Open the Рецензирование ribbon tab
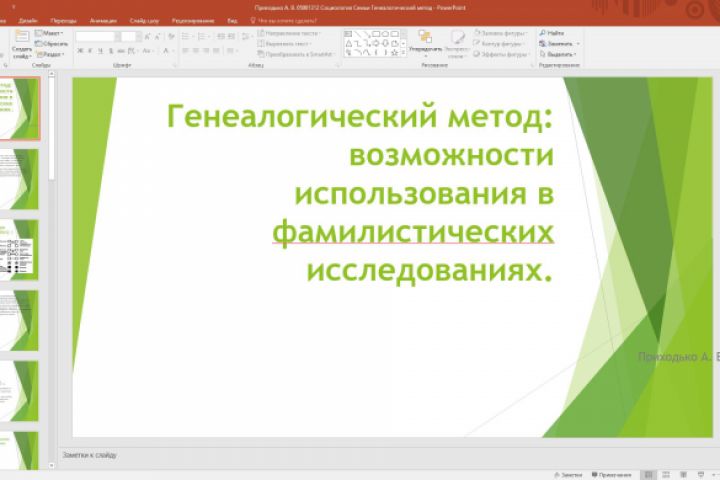 [x=193, y=21]
